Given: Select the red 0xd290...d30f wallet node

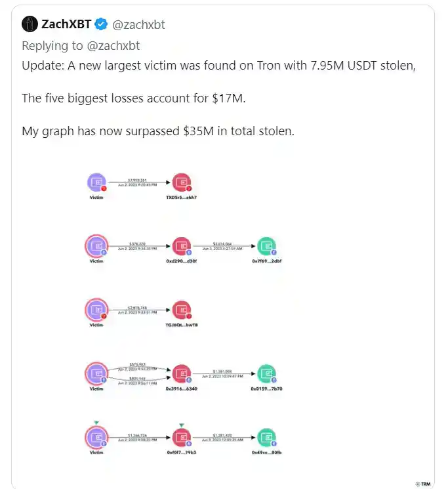Looking at the screenshot, I should pyautogui.click(x=181, y=246).
